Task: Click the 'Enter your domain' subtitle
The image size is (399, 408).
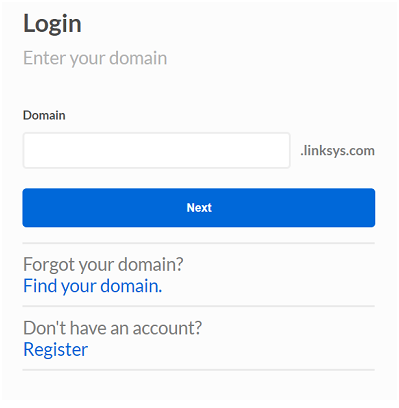Action: [x=95, y=58]
